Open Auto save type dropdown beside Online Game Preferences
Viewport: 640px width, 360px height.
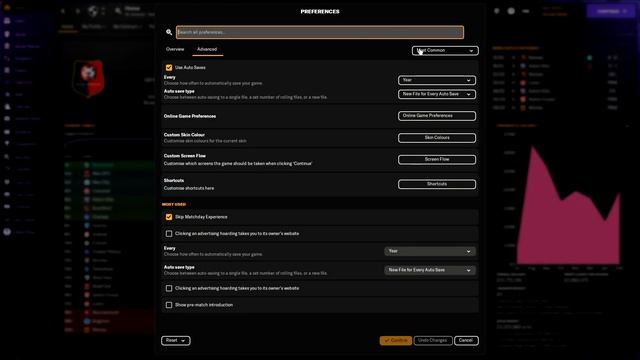click(437, 94)
